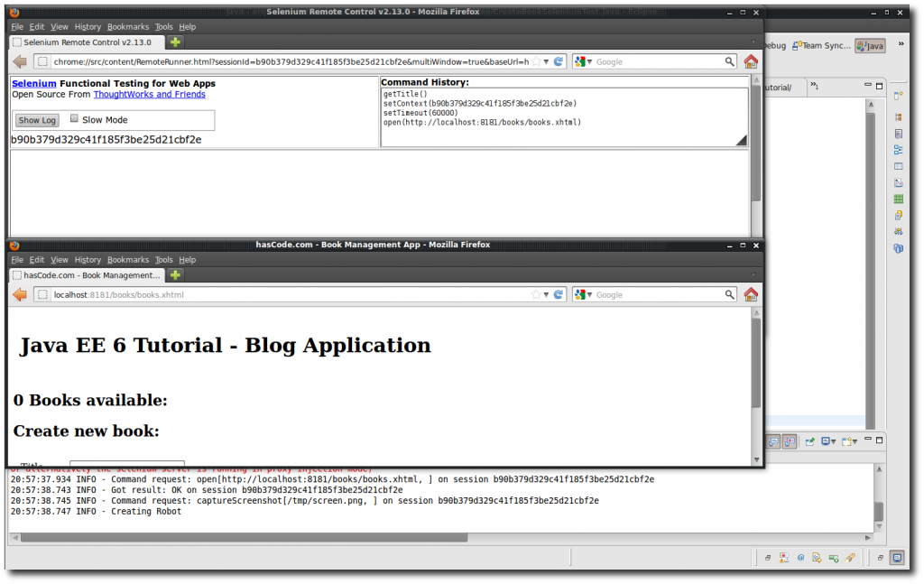This screenshot has width=924, height=584.
Task: Open the Team Synchronizing perspective
Action: tap(821, 45)
